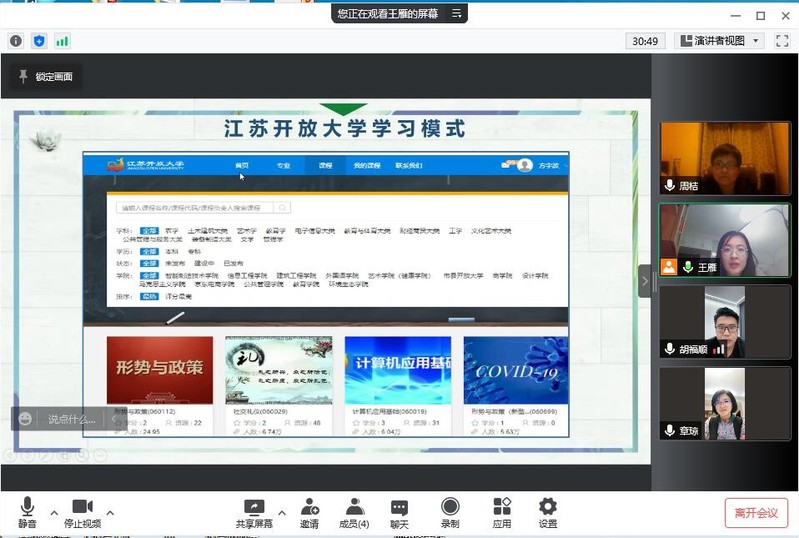The image size is (799, 538).
Task: Expand audio options arrow beside 静音
Action: pyautogui.click(x=54, y=513)
